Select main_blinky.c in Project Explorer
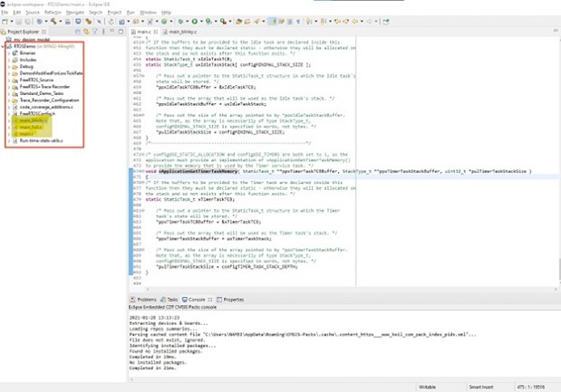Viewport: 561px width, 392px height. pyautogui.click(x=34, y=120)
